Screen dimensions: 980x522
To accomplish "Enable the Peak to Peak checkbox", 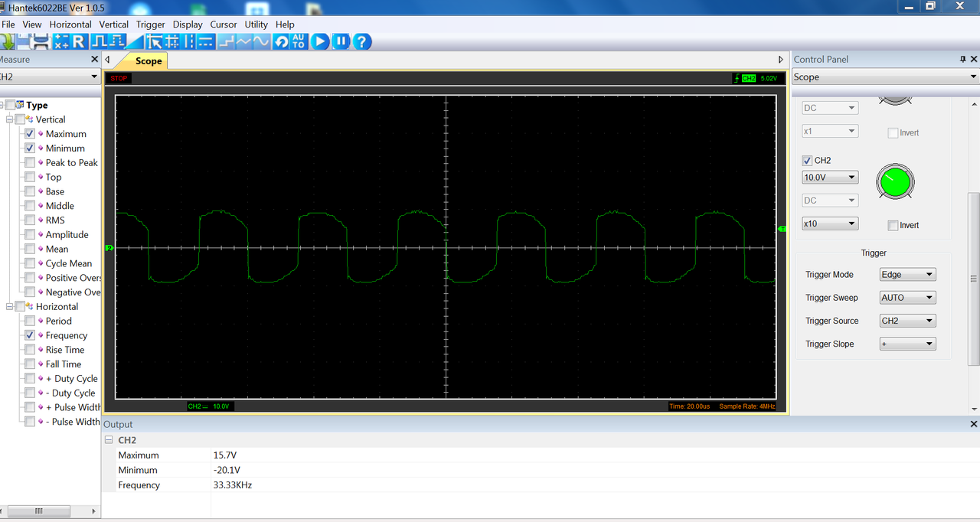I will coord(30,162).
